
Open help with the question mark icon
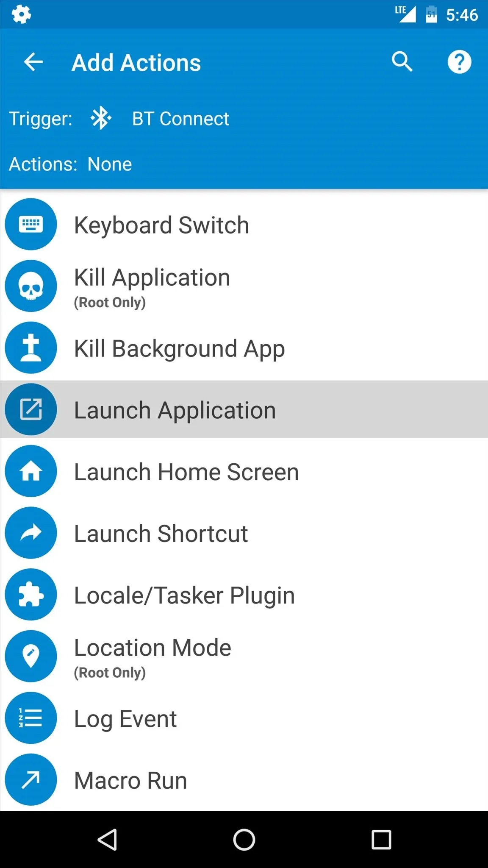click(x=459, y=62)
